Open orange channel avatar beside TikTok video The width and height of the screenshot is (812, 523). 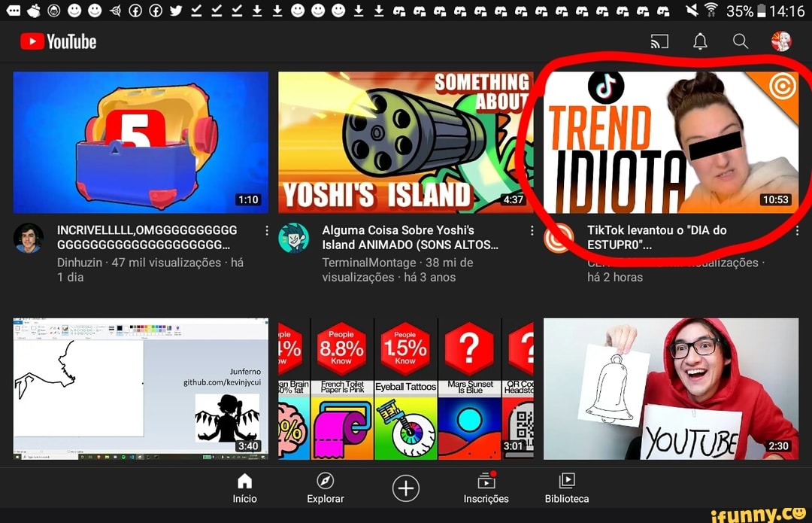click(x=559, y=238)
